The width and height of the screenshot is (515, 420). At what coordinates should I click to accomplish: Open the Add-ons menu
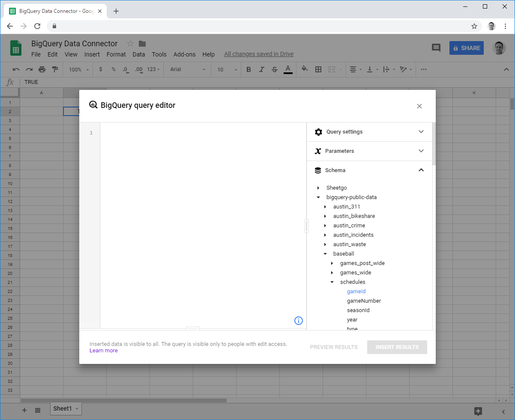tap(184, 54)
